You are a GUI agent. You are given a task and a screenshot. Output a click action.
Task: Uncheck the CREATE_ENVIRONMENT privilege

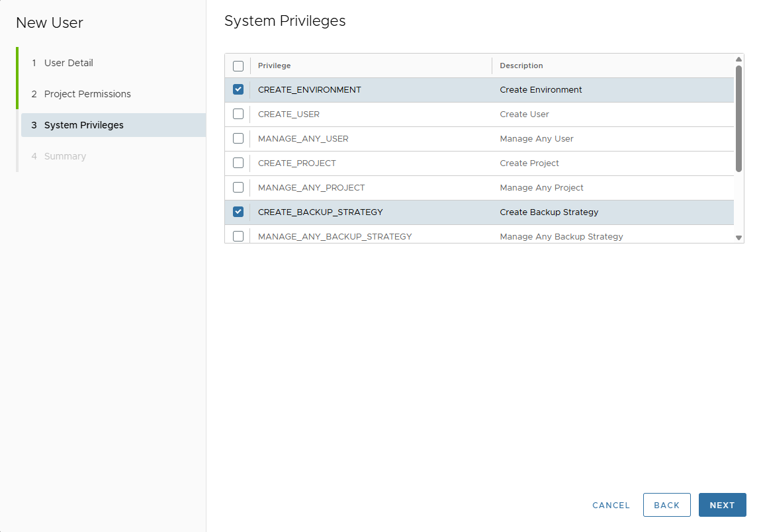238,89
